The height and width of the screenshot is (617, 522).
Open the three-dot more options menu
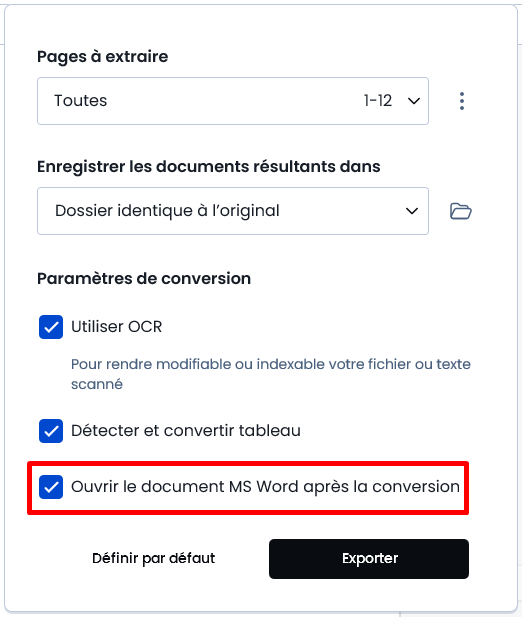(x=462, y=101)
